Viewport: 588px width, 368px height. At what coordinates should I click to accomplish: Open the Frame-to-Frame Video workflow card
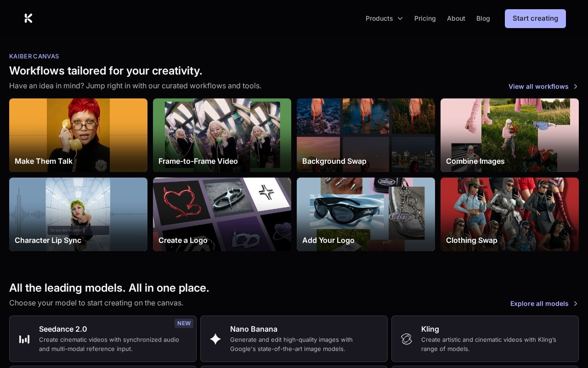coord(222,135)
